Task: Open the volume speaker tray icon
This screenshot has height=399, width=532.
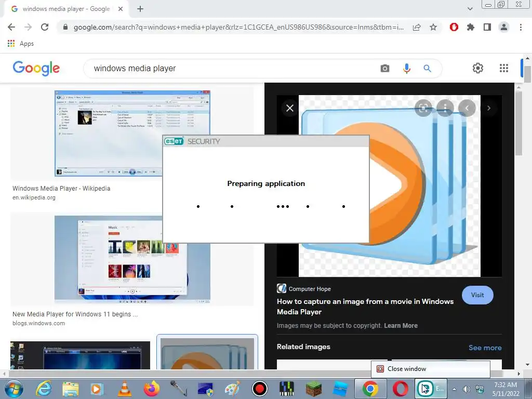Action: tap(467, 389)
